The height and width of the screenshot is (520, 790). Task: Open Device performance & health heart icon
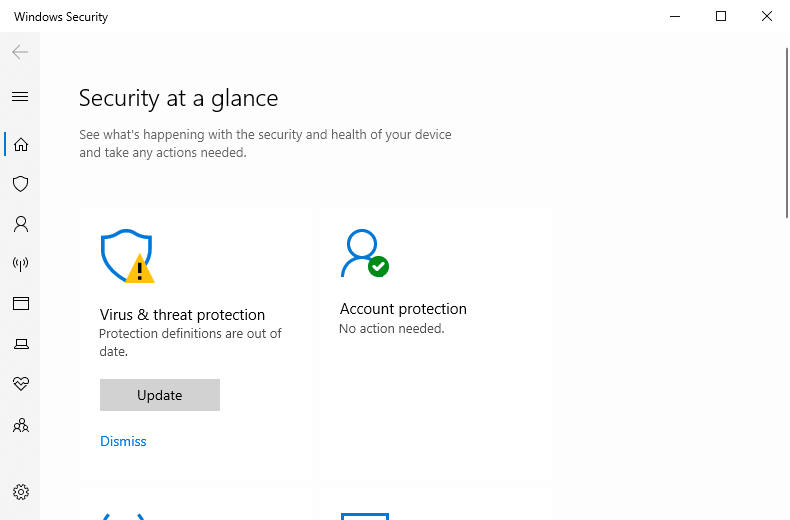point(21,383)
